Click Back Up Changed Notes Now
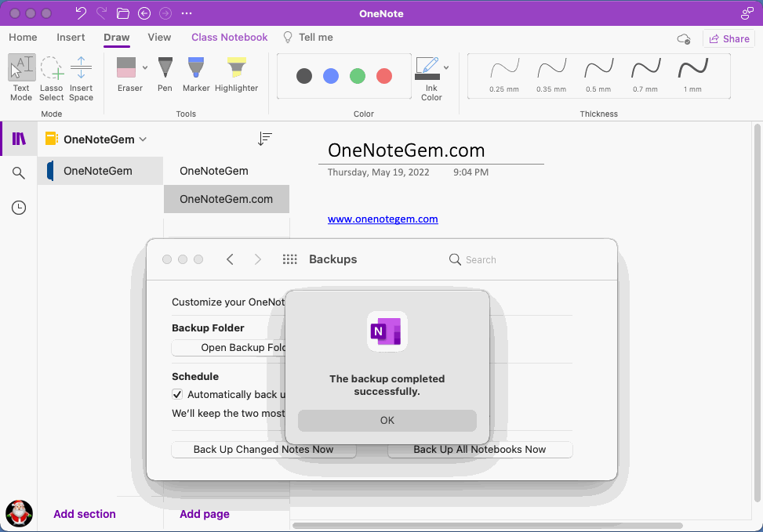 point(263,449)
